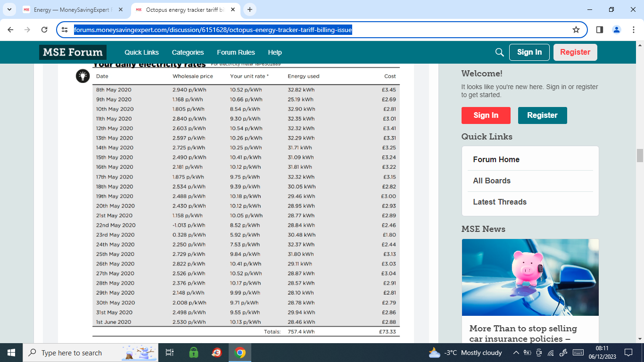Screen dimensions: 644x362
Task: Open the Latest Threads link
Action: point(500,202)
